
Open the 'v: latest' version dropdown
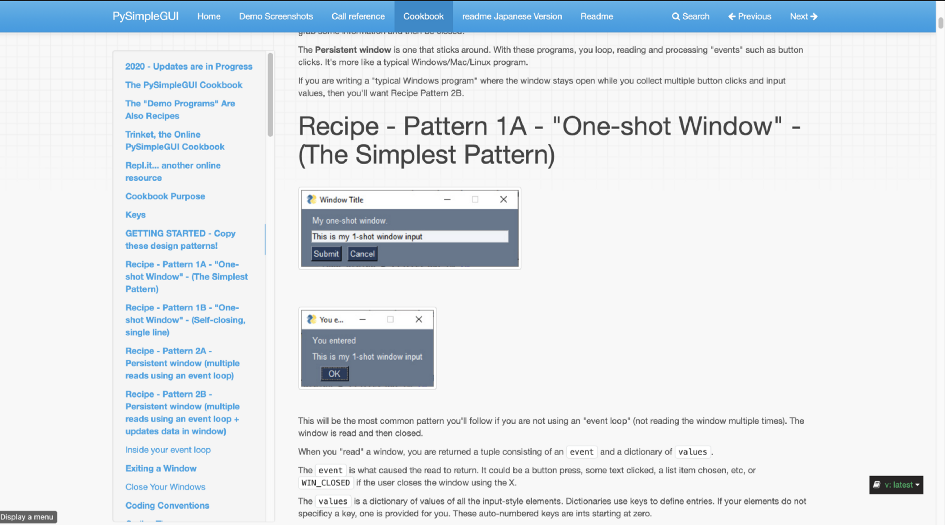[x=896, y=485]
